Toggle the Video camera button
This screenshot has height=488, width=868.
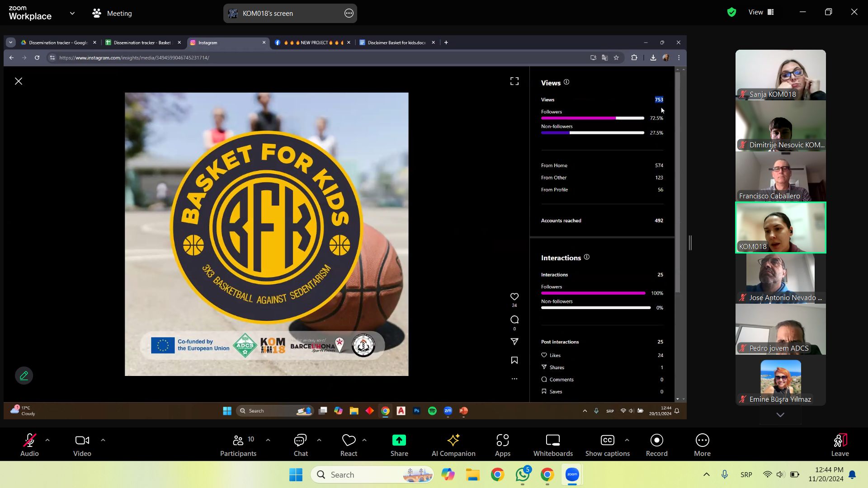click(82, 445)
